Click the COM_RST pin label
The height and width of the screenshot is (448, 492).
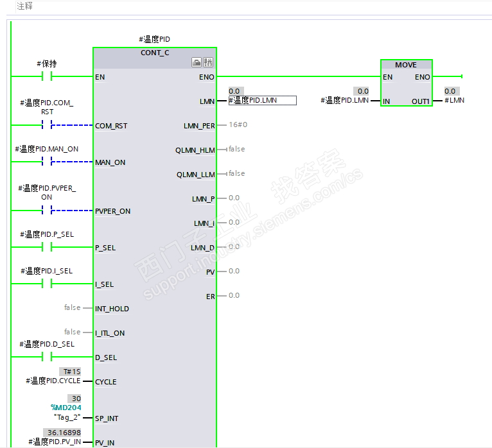[111, 126]
